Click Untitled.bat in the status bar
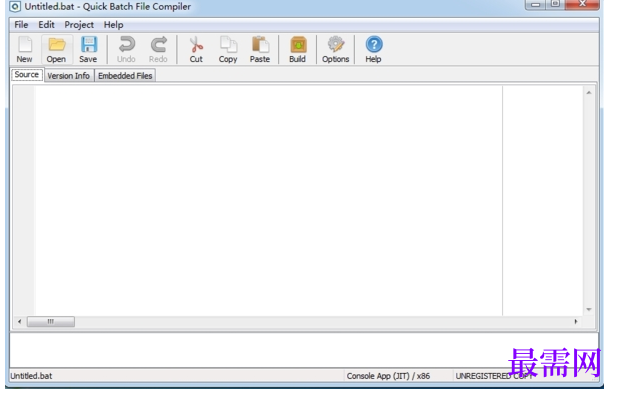620x394 pixels. click(31, 376)
